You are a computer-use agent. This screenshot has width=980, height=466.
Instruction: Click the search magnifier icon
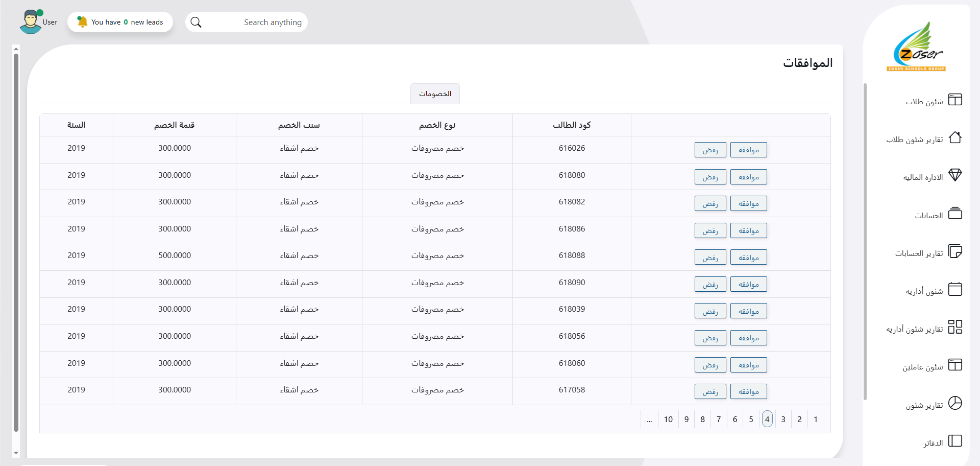pyautogui.click(x=196, y=22)
